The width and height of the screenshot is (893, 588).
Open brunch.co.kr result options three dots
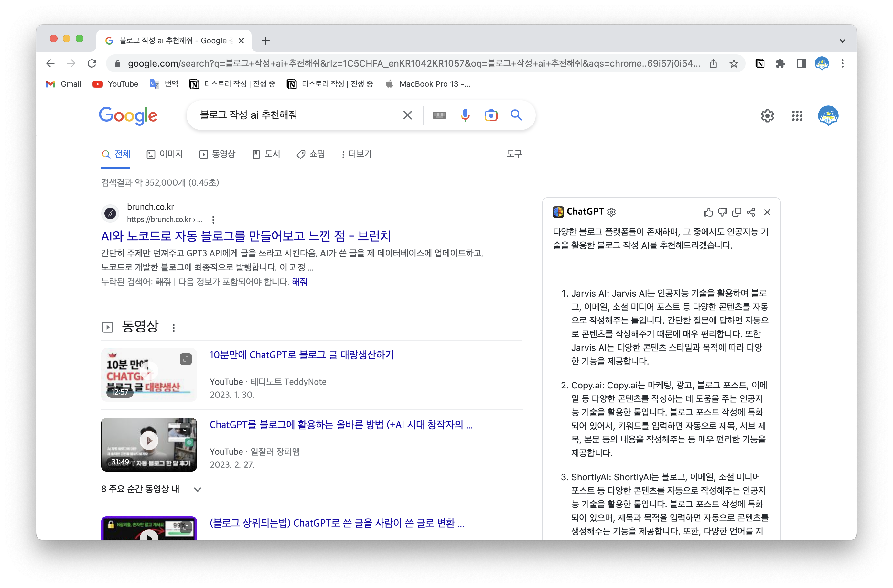[x=213, y=220]
